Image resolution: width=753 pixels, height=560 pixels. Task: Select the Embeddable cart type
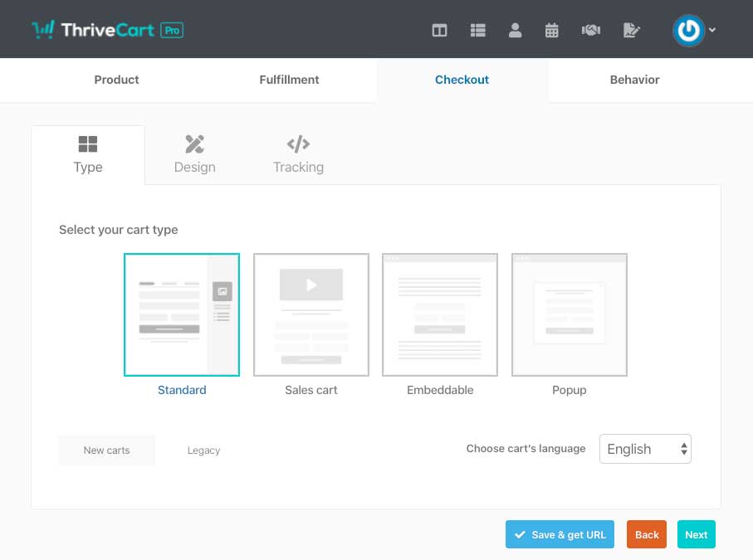coord(440,314)
